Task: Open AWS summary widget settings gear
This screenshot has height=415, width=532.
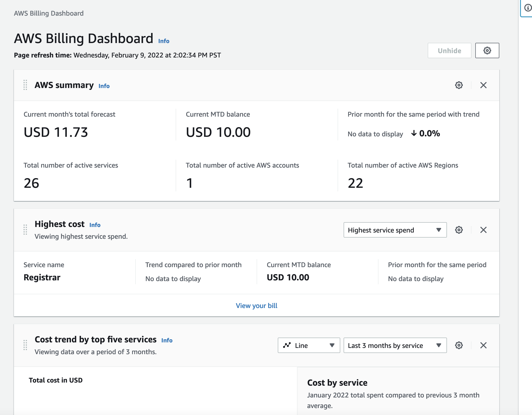Action: tap(459, 85)
